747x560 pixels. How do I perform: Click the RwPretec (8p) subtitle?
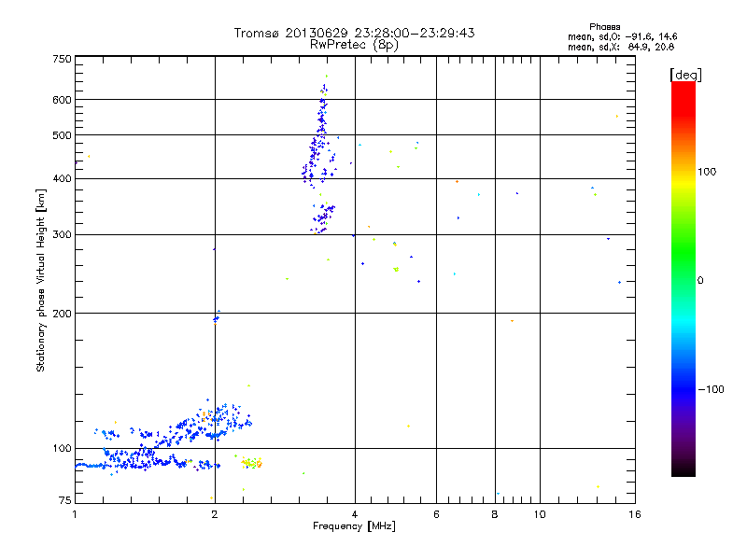point(354,44)
